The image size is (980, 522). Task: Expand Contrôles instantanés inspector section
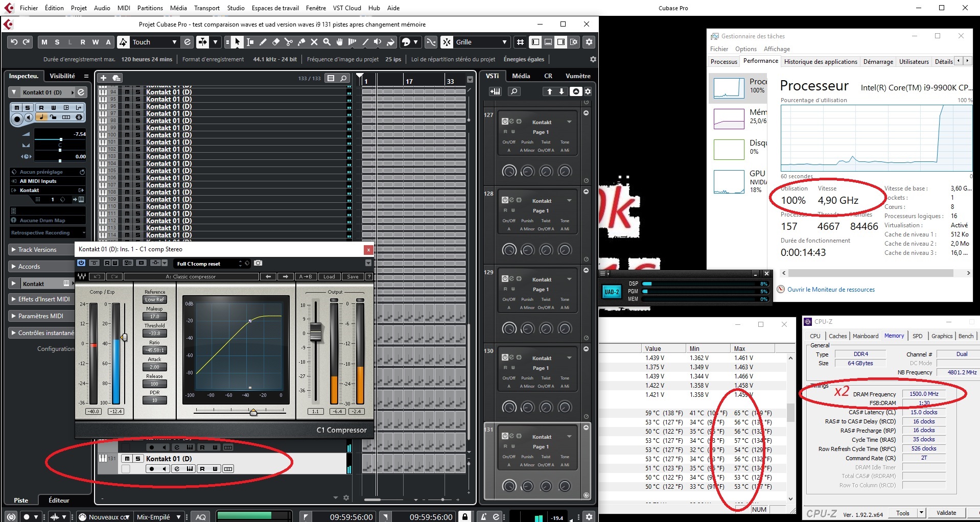(x=46, y=333)
